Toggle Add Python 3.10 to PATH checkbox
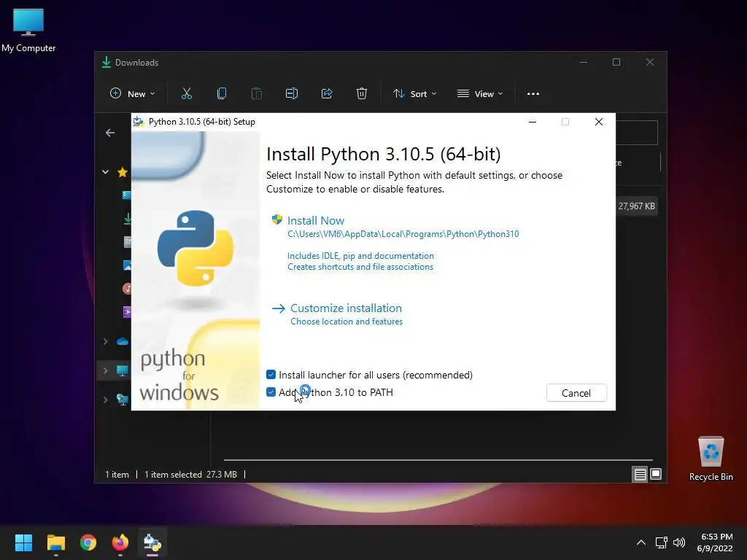Screen dimensions: 747x560 (271, 392)
